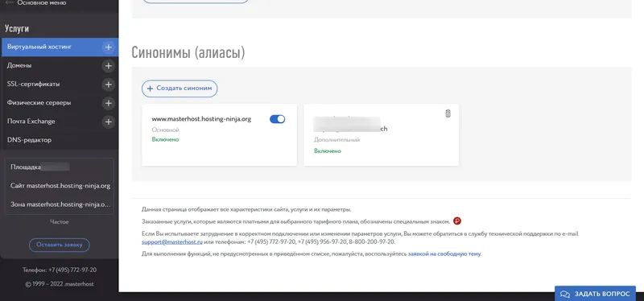Click plus icon next to Домены
The image size is (644, 301).
[x=109, y=66]
